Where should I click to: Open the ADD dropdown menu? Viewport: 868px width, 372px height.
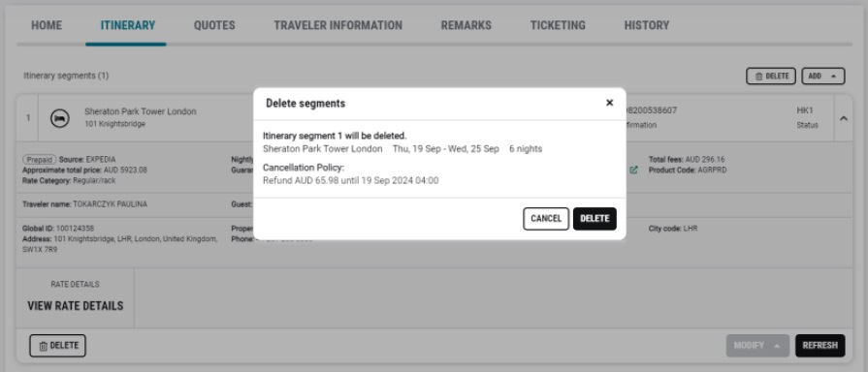[x=822, y=77]
